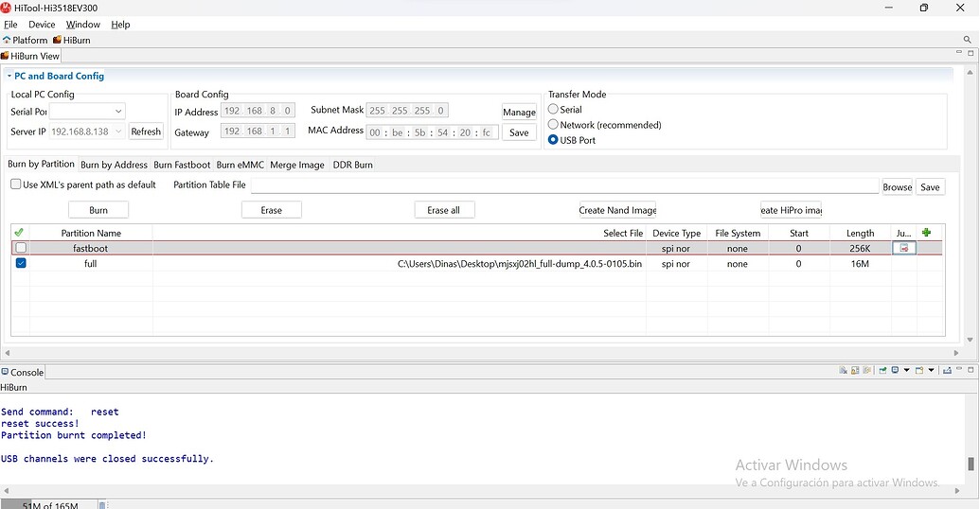Viewport: 980px width, 509px height.
Task: Click the delete icon in the fastboot row
Action: [x=903, y=248]
